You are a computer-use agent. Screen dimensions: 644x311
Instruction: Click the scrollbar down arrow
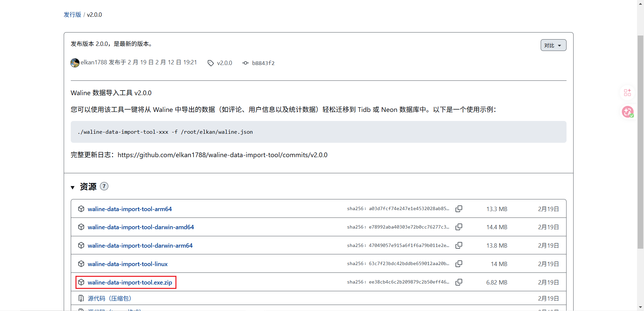point(640,307)
